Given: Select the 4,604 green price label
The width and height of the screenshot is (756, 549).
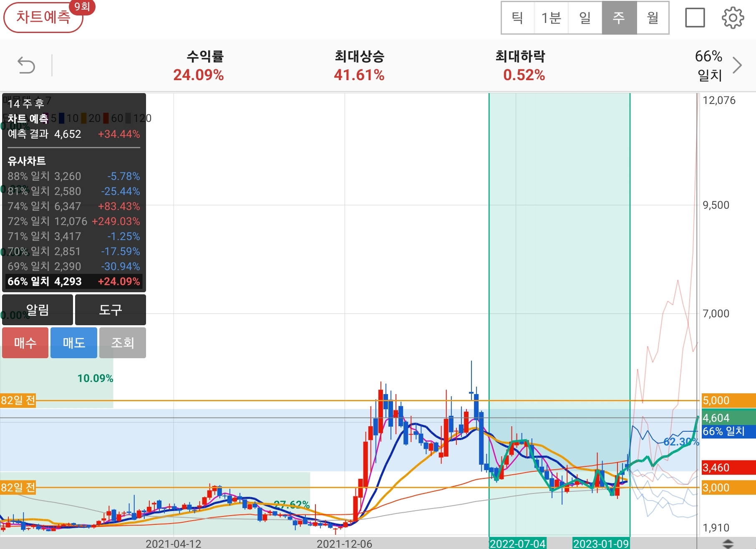Looking at the screenshot, I should coord(728,417).
